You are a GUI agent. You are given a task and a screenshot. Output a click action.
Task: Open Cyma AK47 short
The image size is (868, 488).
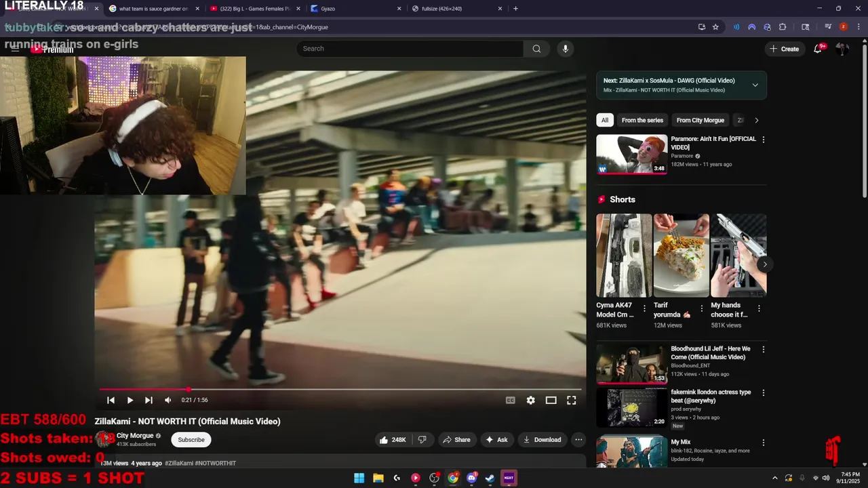pos(624,256)
